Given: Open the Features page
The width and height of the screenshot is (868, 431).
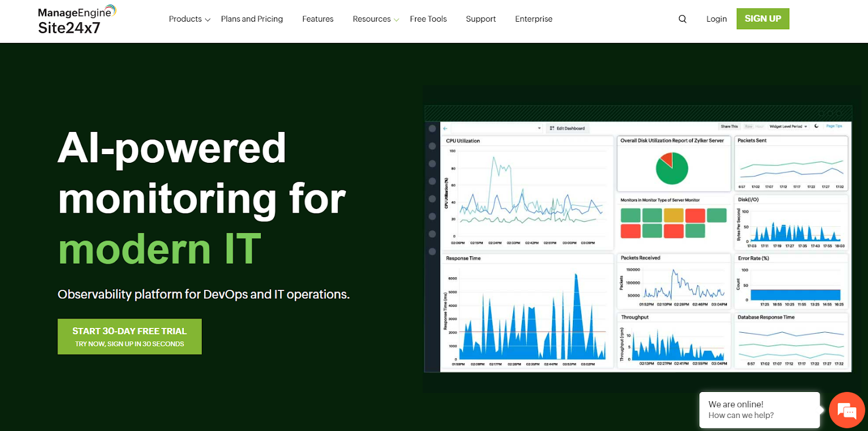Looking at the screenshot, I should coord(318,19).
